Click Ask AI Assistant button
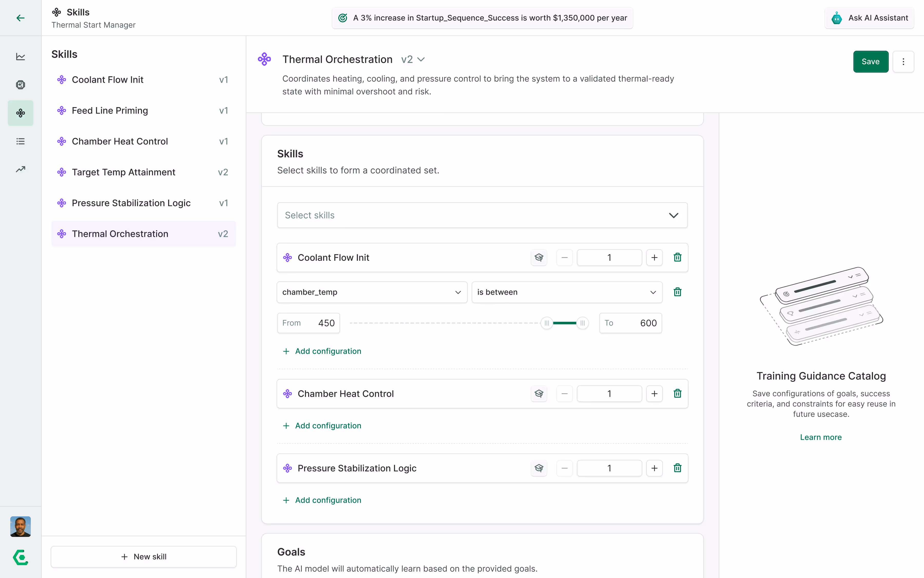 click(x=869, y=18)
